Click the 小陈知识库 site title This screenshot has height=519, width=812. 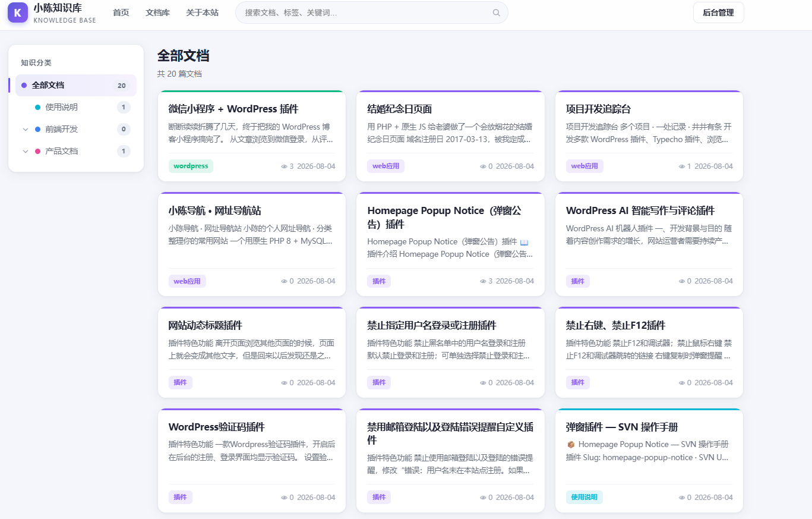coord(58,8)
